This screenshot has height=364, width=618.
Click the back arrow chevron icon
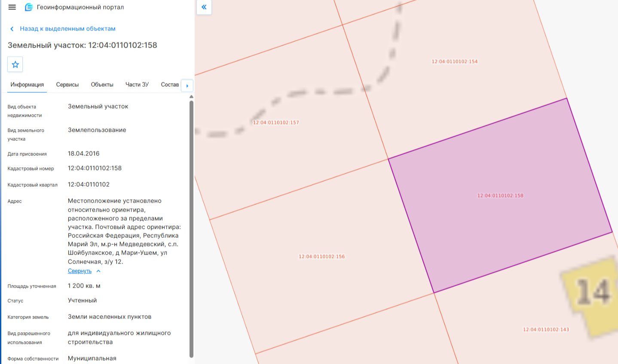click(12, 29)
